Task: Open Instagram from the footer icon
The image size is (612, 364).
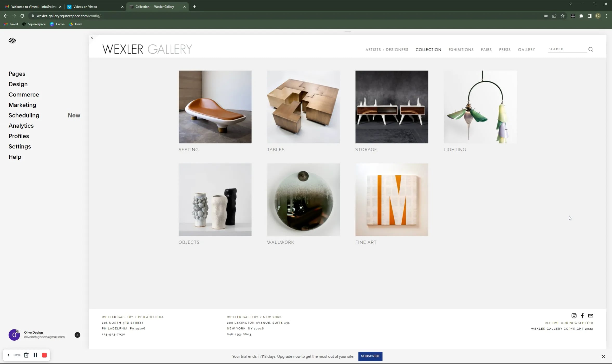Action: [x=574, y=315]
